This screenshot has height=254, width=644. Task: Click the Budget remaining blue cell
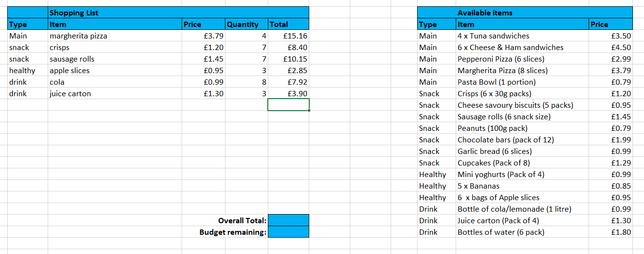pyautogui.click(x=288, y=232)
